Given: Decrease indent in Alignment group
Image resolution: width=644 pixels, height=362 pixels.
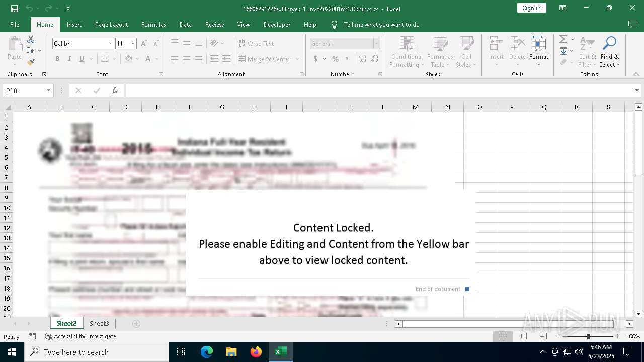Looking at the screenshot, I should [214, 59].
